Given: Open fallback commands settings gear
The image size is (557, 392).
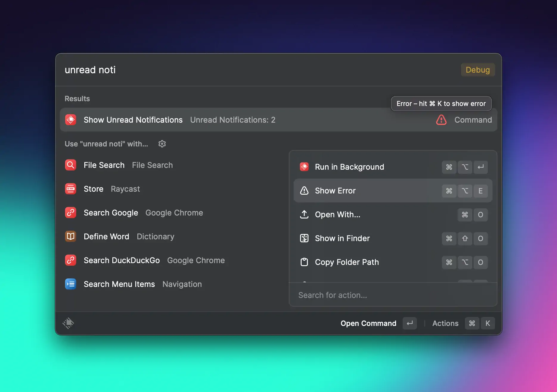Looking at the screenshot, I should click(x=162, y=144).
